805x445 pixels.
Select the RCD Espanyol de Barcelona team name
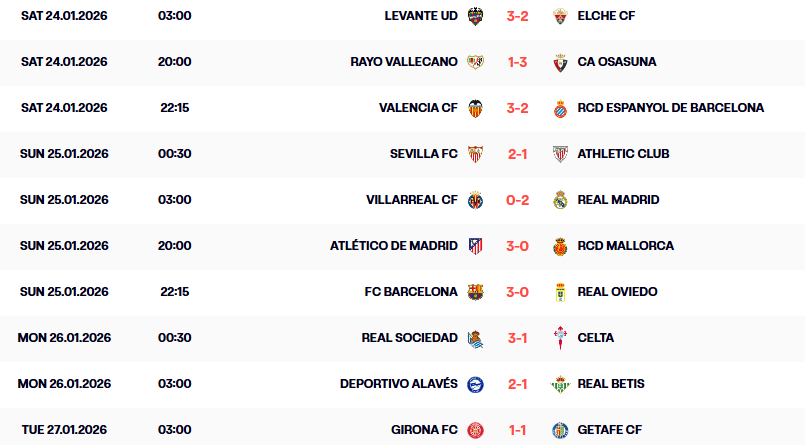pyautogui.click(x=670, y=108)
